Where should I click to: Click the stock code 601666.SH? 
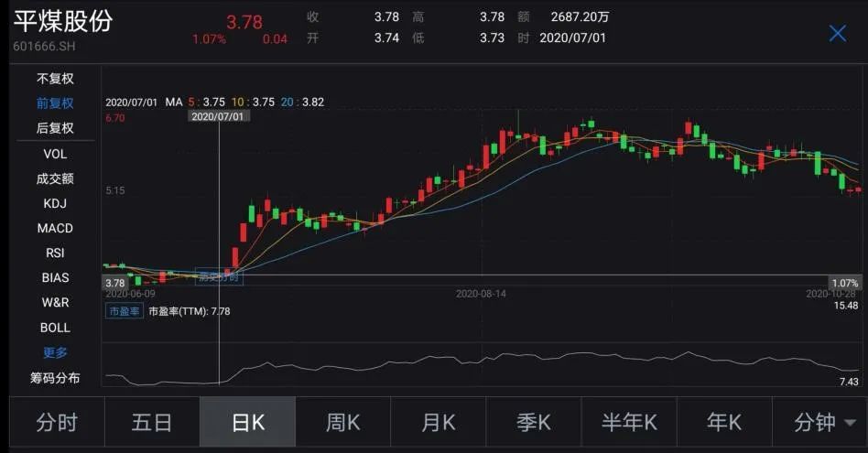point(44,47)
